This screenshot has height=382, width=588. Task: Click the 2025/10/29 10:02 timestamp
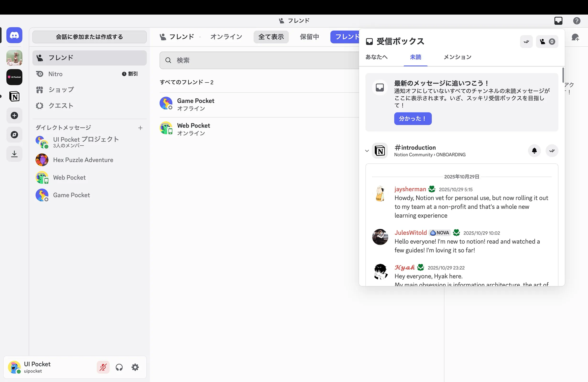click(482, 233)
